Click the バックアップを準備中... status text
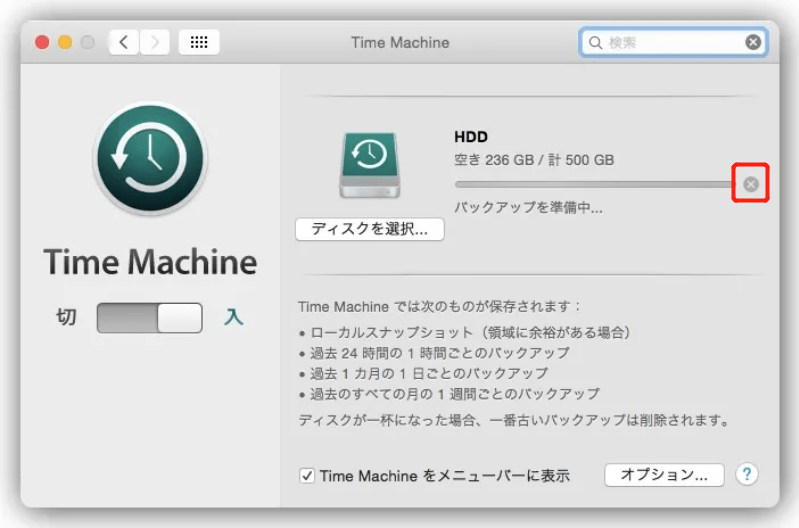Viewport: 799px width, 528px height. (x=528, y=207)
